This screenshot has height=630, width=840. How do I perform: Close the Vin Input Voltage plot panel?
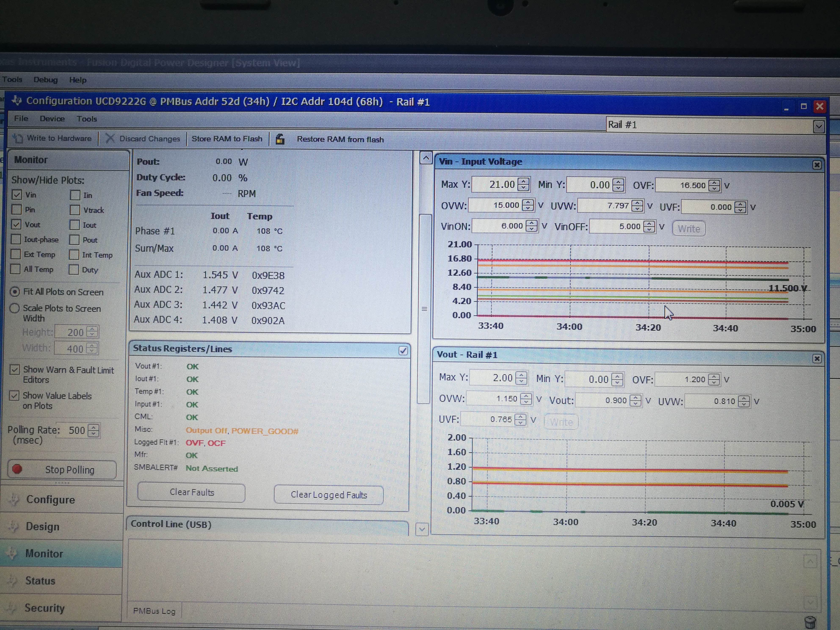[817, 165]
